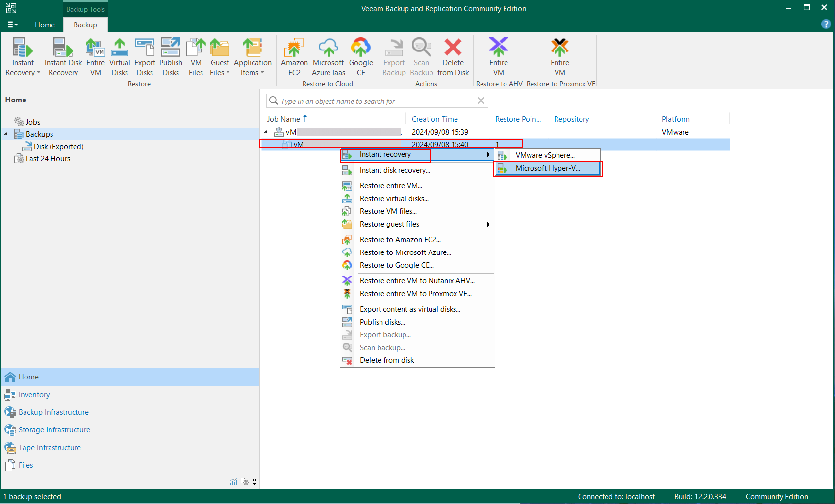This screenshot has width=835, height=504.
Task: Open the Guest Files ribbon dropdown arrow
Action: click(x=228, y=73)
